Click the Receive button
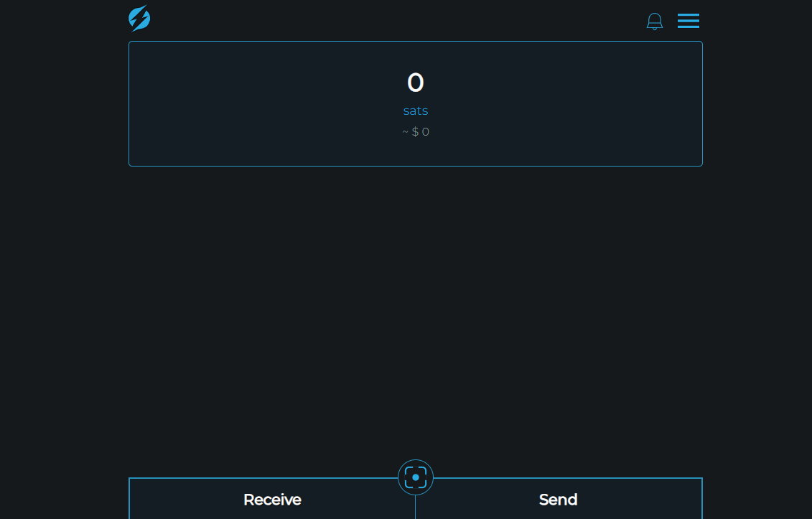The image size is (812, 519). [x=272, y=500]
